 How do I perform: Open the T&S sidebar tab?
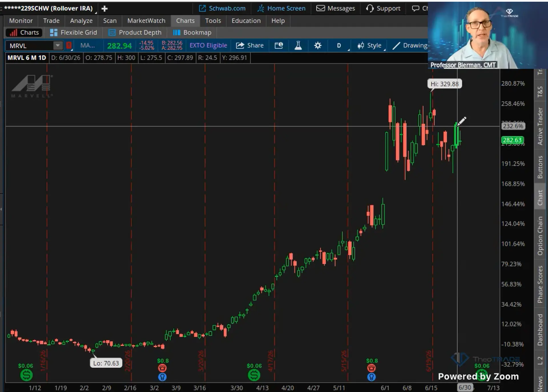pyautogui.click(x=540, y=92)
